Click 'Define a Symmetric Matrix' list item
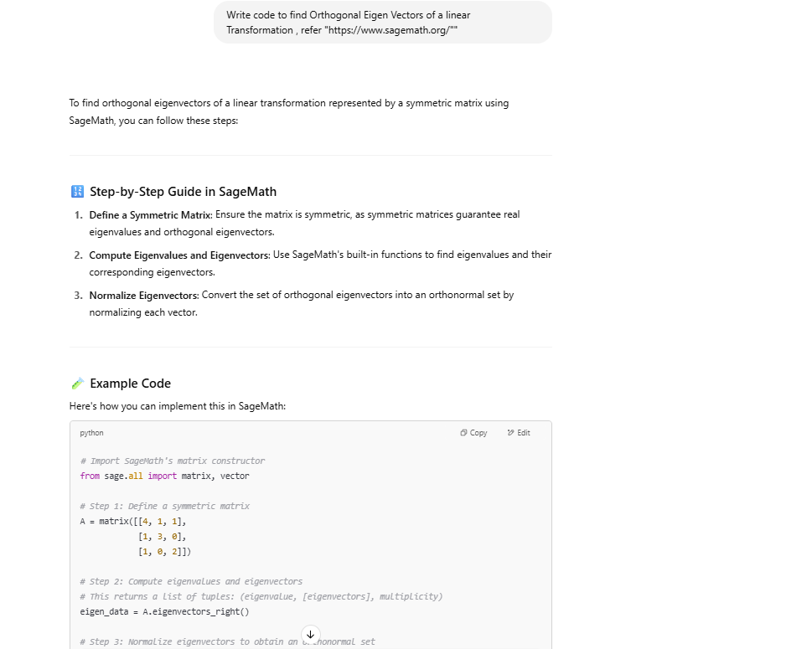Image resolution: width=812 pixels, height=649 pixels. (x=151, y=215)
